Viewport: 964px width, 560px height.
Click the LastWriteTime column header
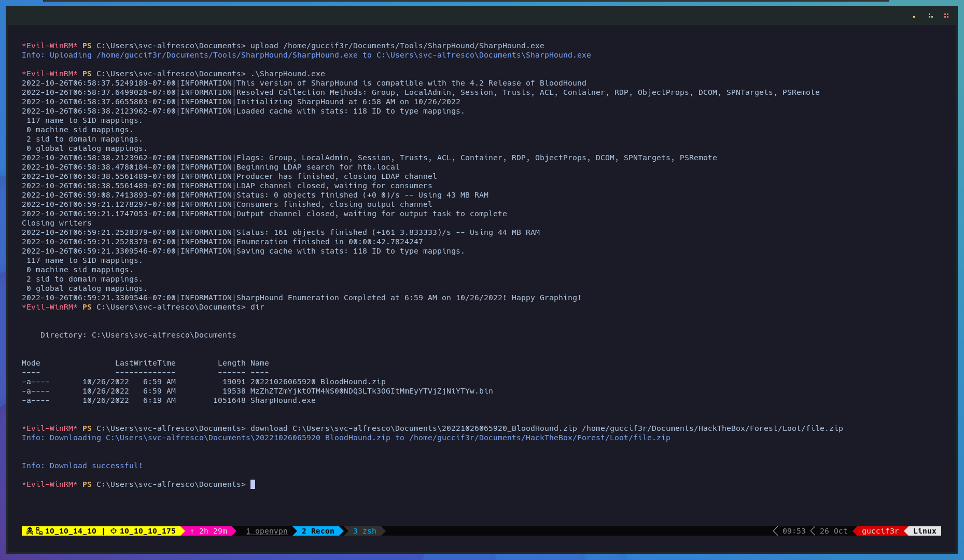click(x=145, y=363)
